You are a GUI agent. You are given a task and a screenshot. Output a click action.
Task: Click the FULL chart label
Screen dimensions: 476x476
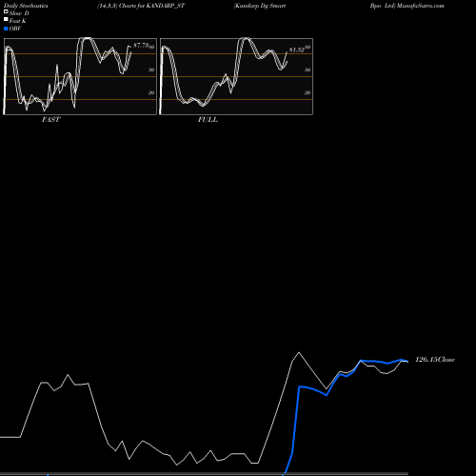tap(208, 120)
